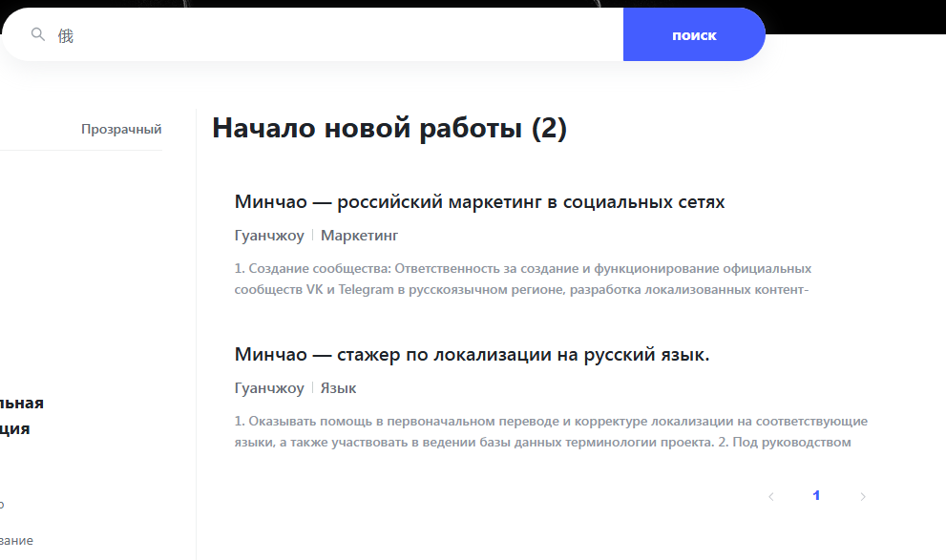Click description starting 'Создание сообщества'

coord(522,280)
